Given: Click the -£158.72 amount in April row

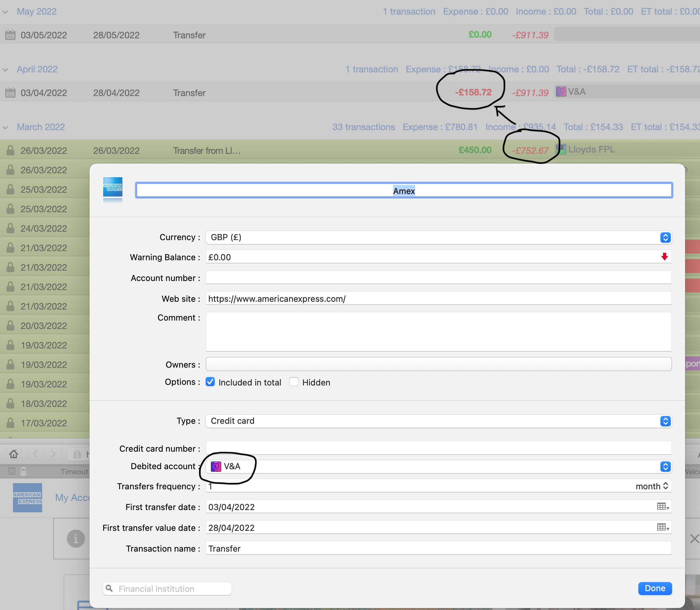Looking at the screenshot, I should coord(473,92).
